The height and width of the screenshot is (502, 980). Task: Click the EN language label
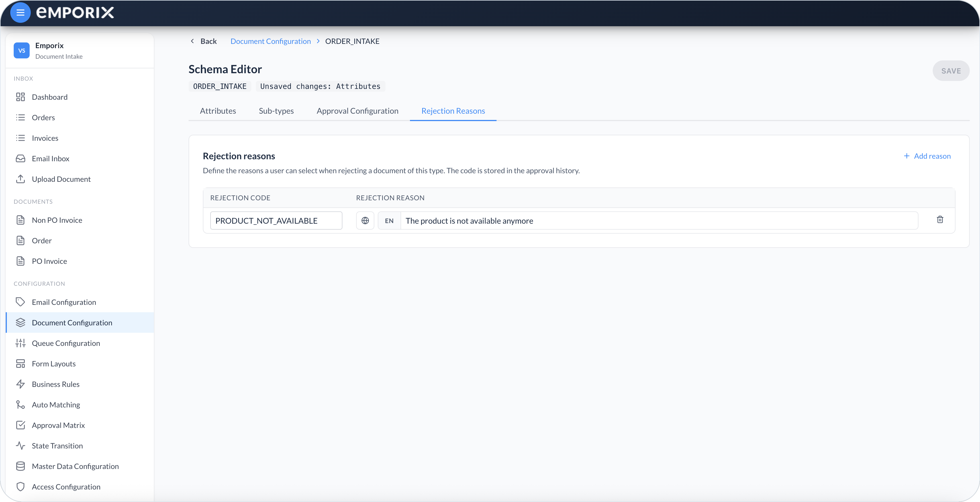click(389, 221)
